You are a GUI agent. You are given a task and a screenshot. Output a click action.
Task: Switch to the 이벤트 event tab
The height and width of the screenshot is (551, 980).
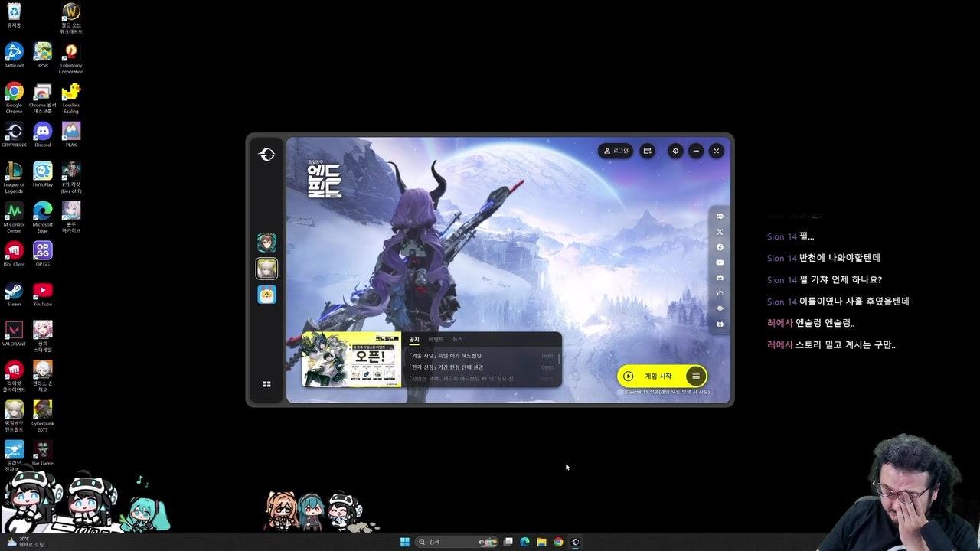[x=436, y=339]
